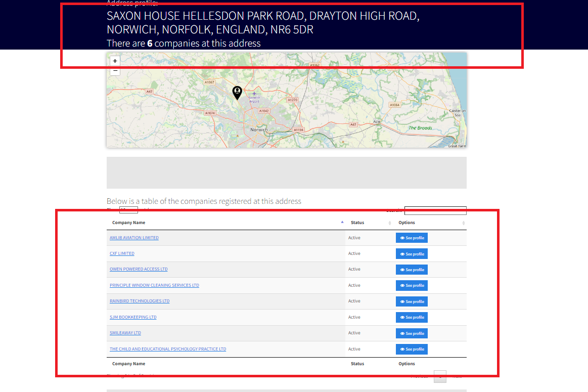Sort table by Options column header
This screenshot has width=588, height=392.
coord(430,223)
